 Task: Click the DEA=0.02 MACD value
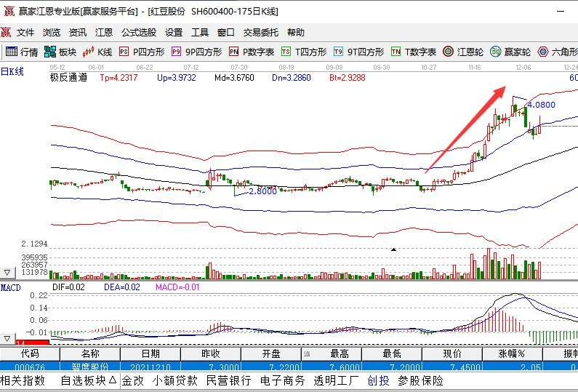point(122,287)
